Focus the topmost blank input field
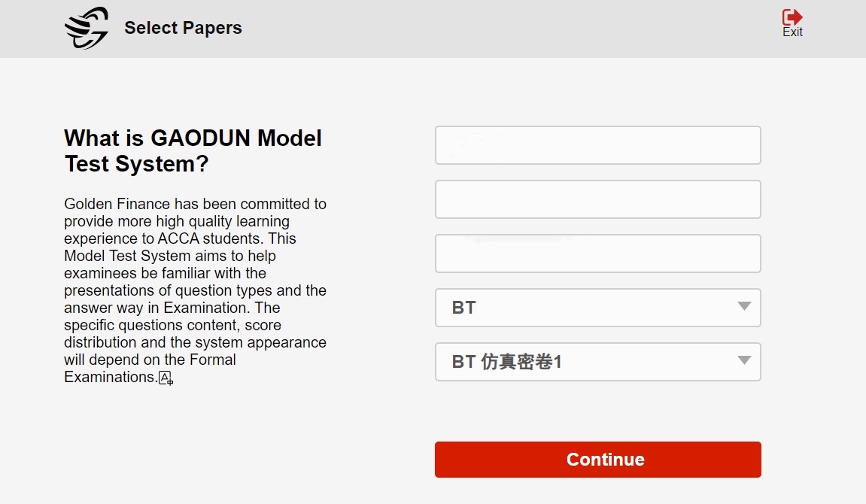866x504 pixels. pos(597,145)
